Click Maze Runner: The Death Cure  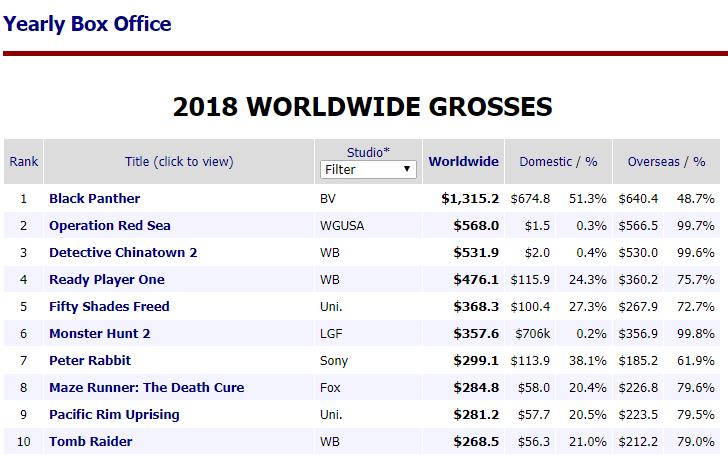[146, 387]
